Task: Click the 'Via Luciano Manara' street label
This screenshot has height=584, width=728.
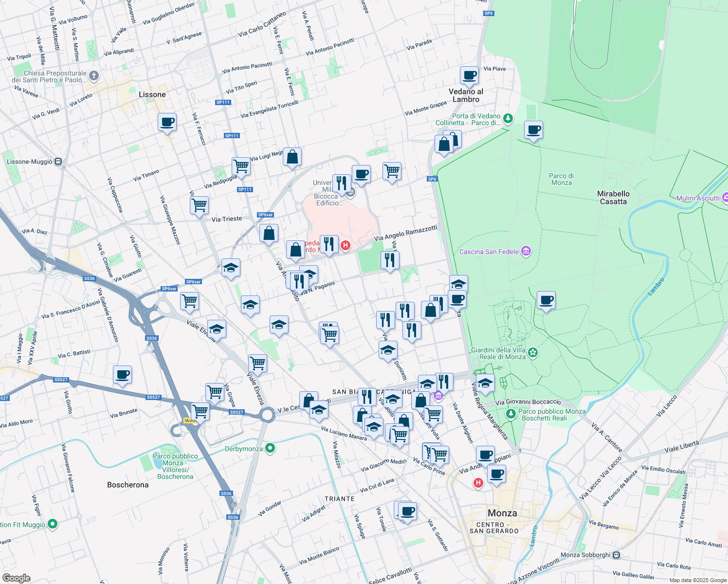Action: point(344,434)
